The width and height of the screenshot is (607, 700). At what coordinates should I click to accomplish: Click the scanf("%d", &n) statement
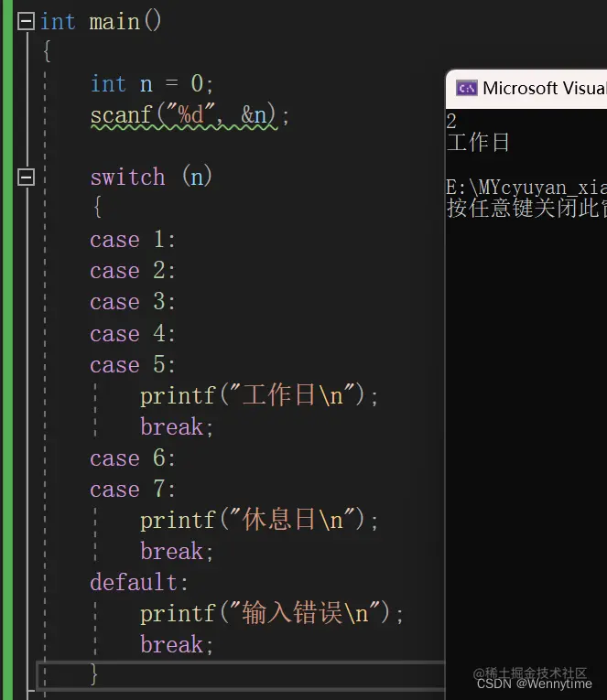(190, 115)
